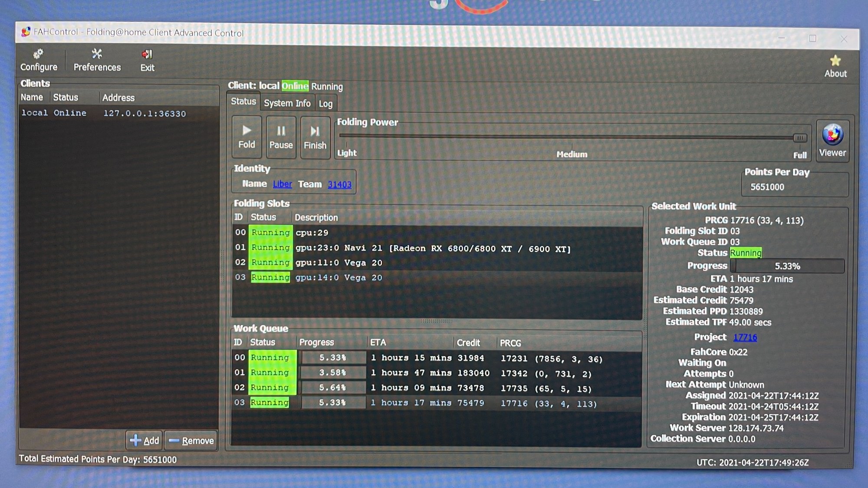Sort clients by Address column header

[159, 98]
